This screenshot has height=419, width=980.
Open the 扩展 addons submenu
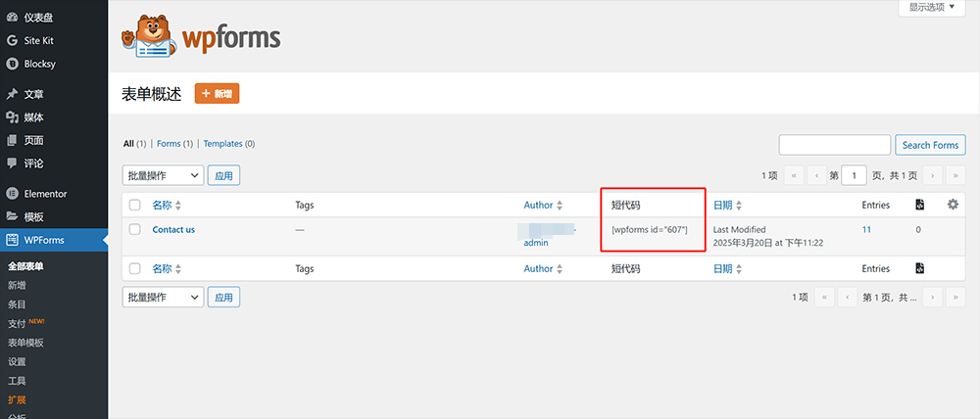[x=17, y=399]
